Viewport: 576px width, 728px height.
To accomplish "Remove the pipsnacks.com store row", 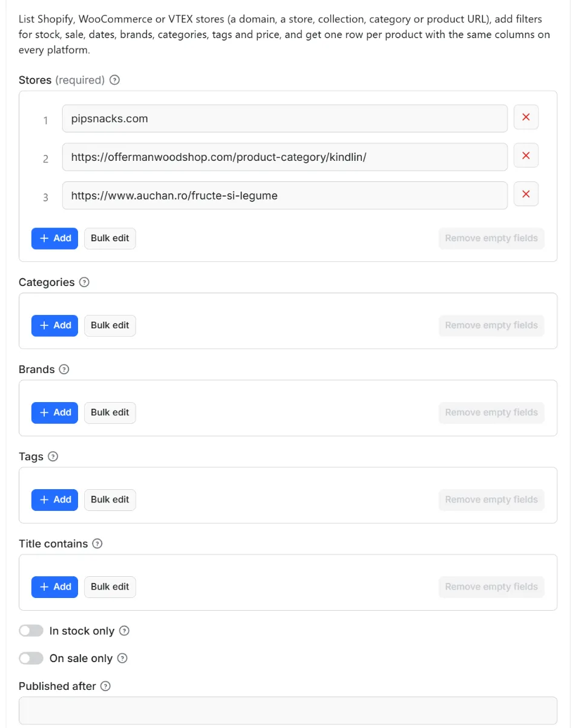I will coord(526,117).
